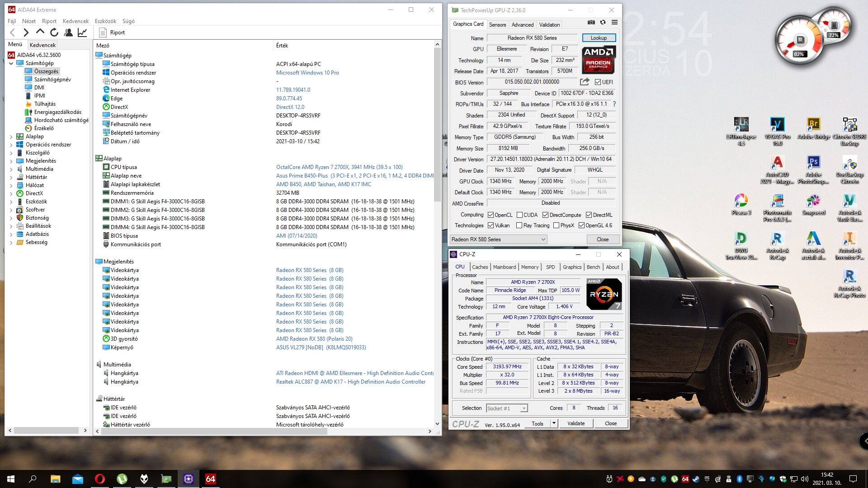The height and width of the screenshot is (488, 868).
Task: Click AIDA64 forward navigation arrow
Action: pos(26,33)
